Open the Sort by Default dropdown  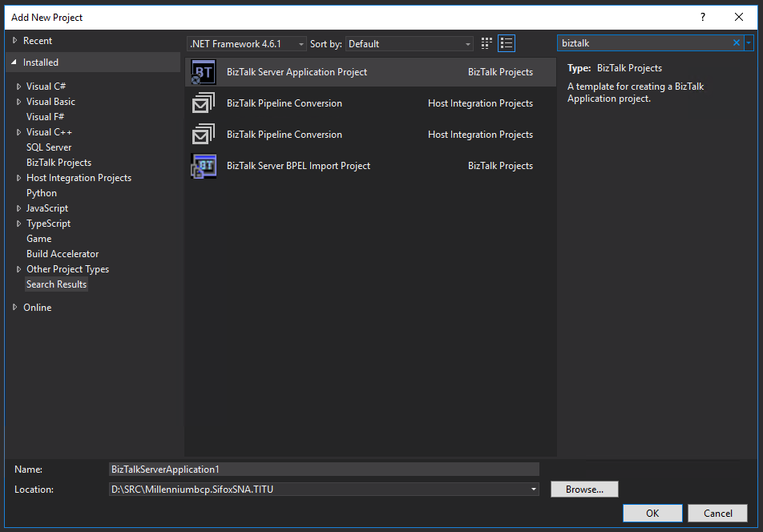coord(410,44)
